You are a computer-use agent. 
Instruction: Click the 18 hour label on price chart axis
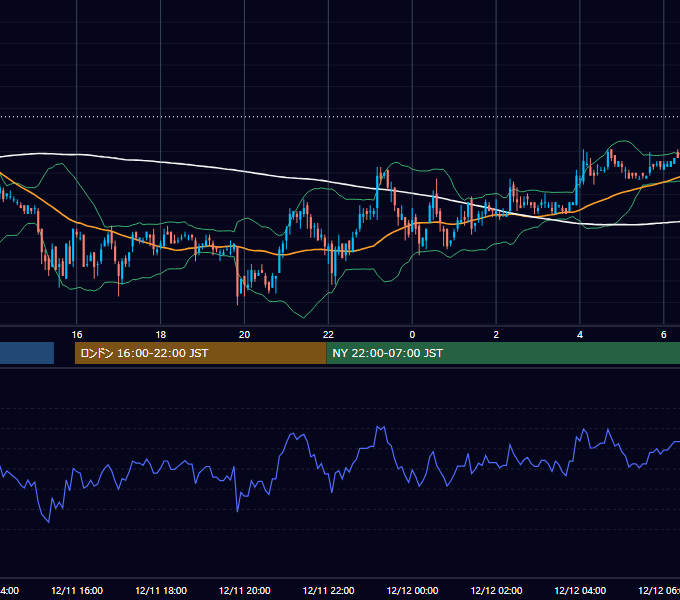coord(161,335)
